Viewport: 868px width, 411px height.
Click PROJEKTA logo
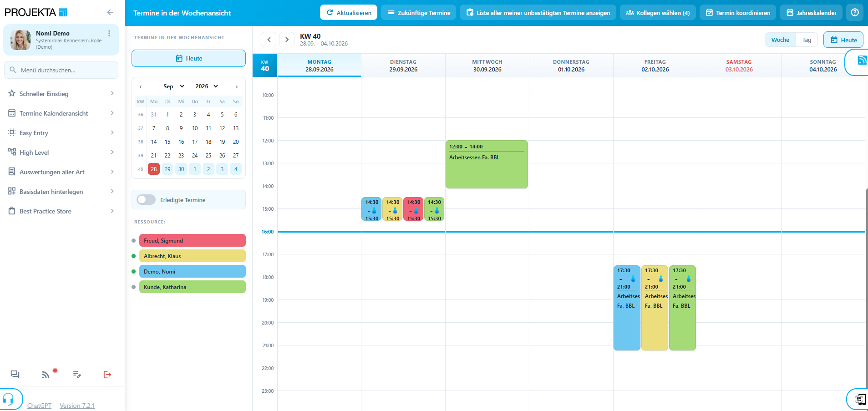(36, 12)
